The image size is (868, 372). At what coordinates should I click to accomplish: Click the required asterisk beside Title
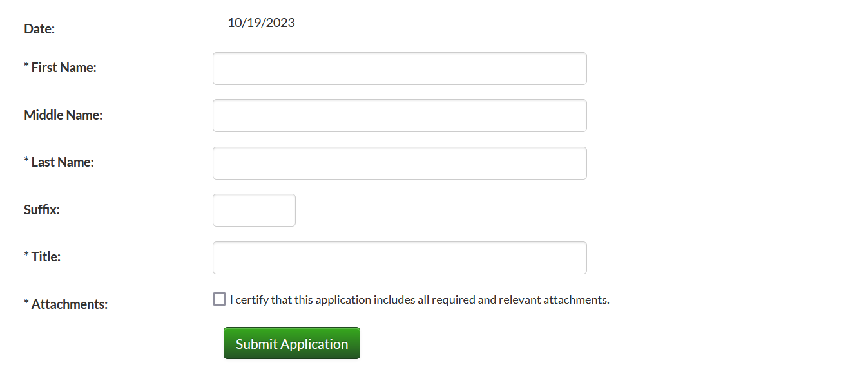click(26, 256)
